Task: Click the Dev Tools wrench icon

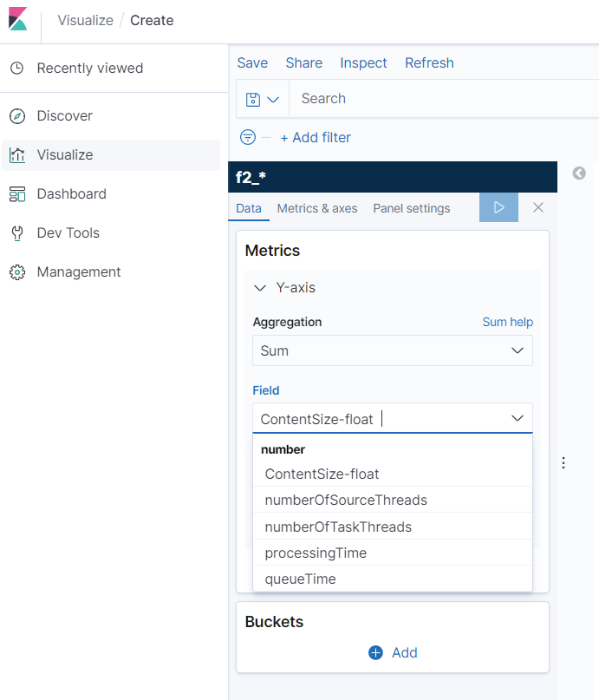Action: tap(17, 233)
